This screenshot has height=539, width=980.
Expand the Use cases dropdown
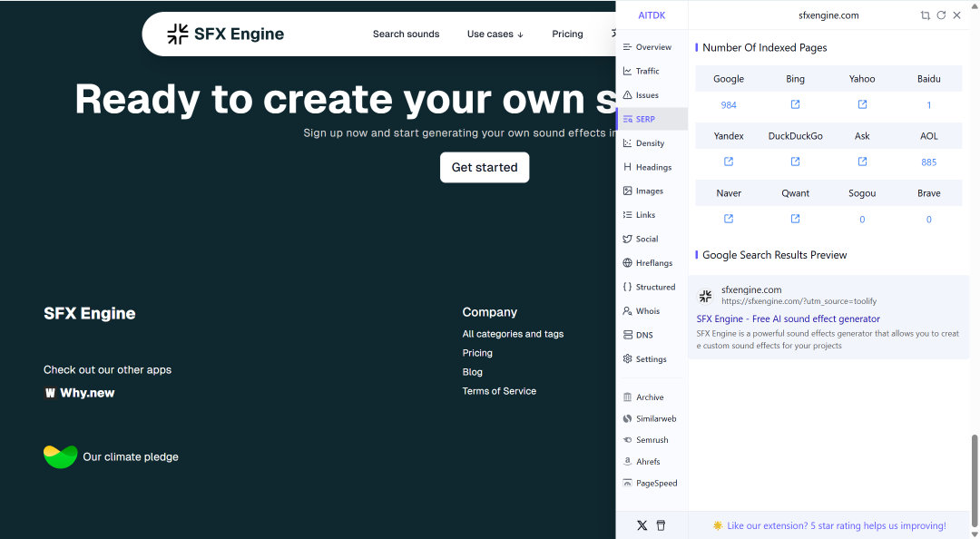point(495,34)
